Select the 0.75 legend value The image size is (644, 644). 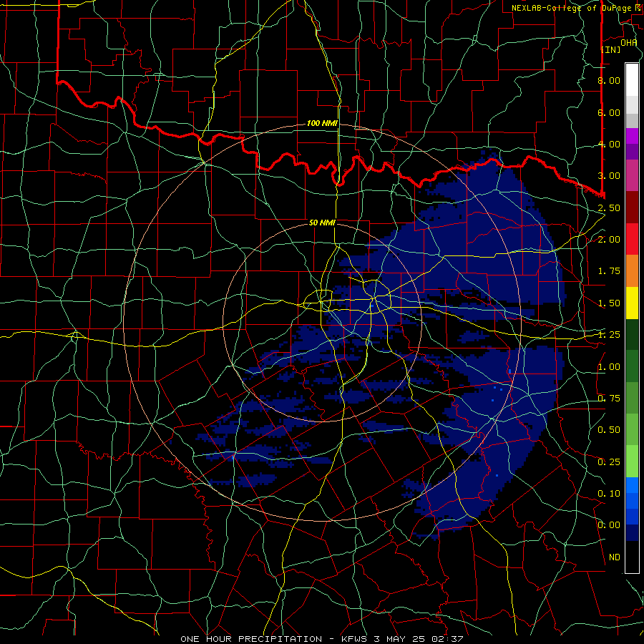609,399
